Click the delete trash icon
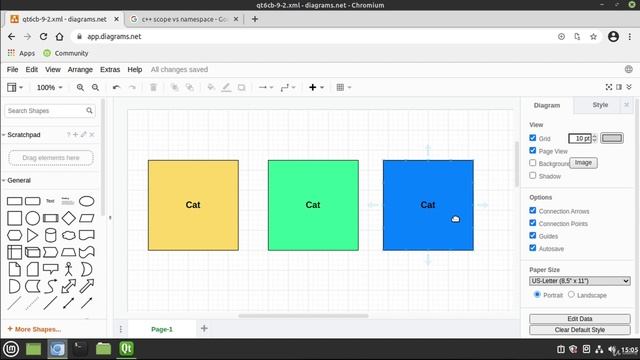Viewport: 640px width, 360px height. (x=153, y=87)
